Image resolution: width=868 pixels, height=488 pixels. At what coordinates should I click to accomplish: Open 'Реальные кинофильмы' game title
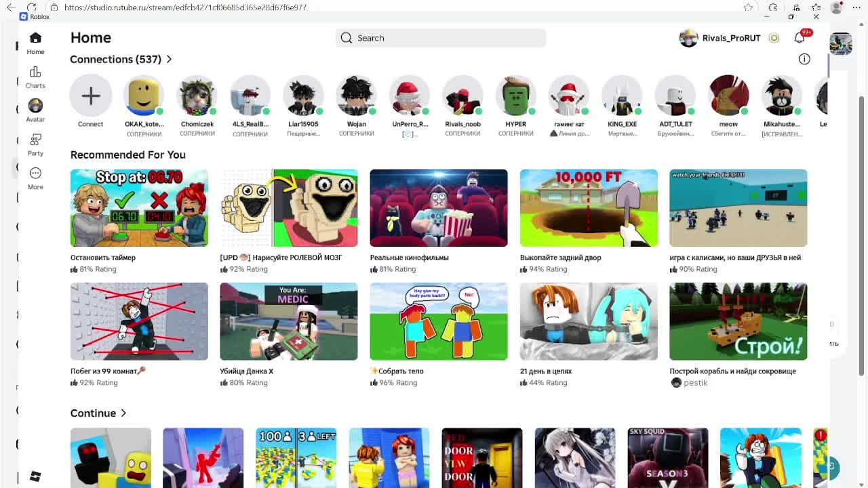pyautogui.click(x=409, y=258)
